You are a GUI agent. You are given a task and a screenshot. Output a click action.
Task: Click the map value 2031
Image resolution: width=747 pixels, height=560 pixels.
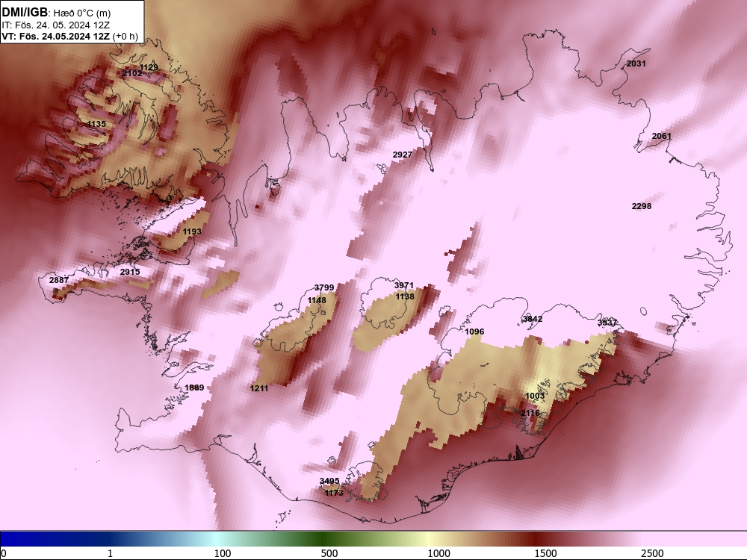(636, 63)
